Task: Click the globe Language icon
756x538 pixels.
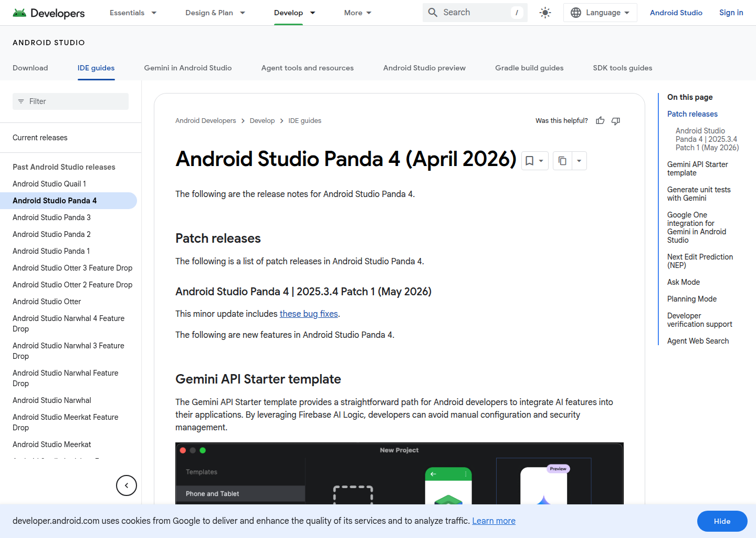Action: (x=576, y=13)
